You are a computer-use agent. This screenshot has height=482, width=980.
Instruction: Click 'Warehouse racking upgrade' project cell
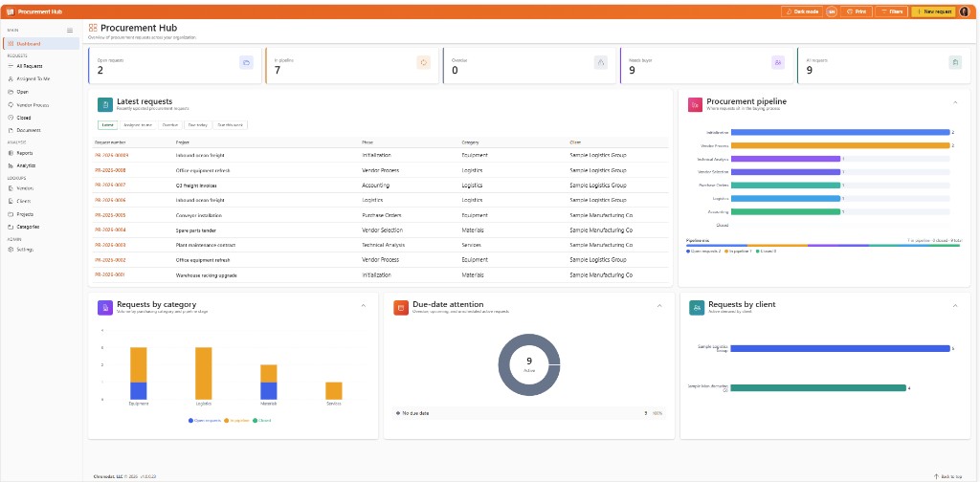[207, 275]
